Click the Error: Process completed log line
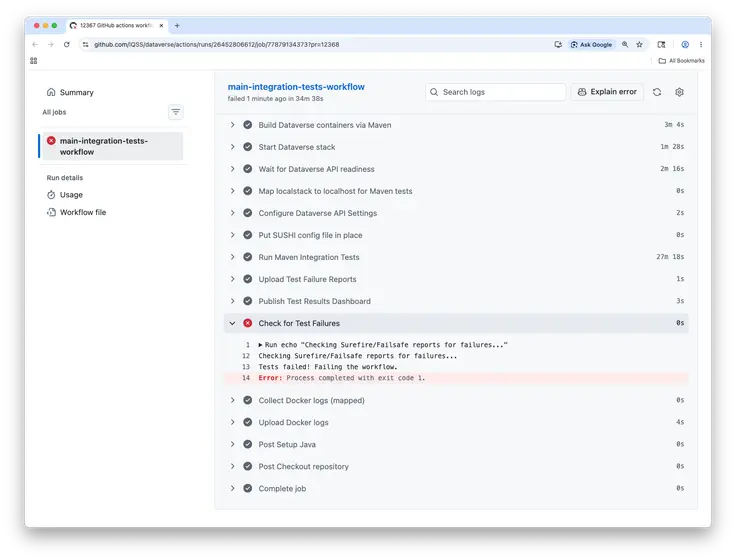This screenshot has width=736, height=560. click(456, 378)
